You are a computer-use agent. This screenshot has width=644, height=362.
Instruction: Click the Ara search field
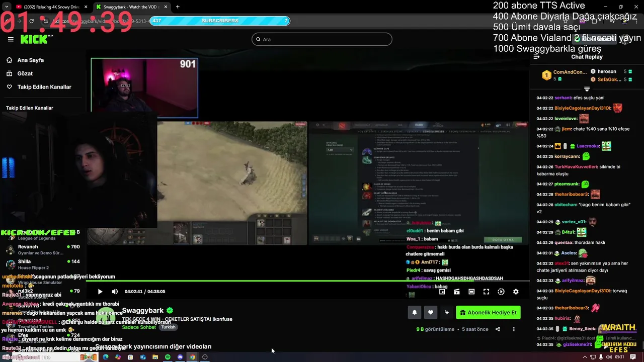coord(322,39)
